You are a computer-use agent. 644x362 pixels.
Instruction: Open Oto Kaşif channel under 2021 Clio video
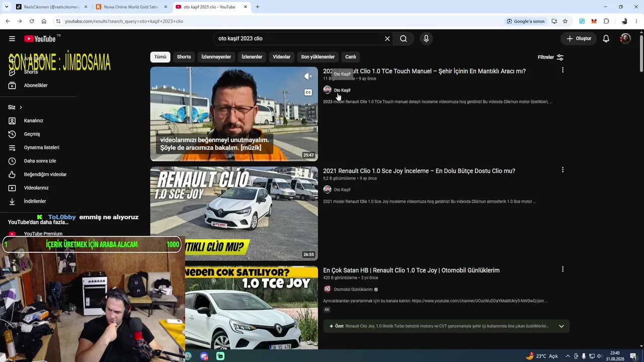pyautogui.click(x=342, y=190)
